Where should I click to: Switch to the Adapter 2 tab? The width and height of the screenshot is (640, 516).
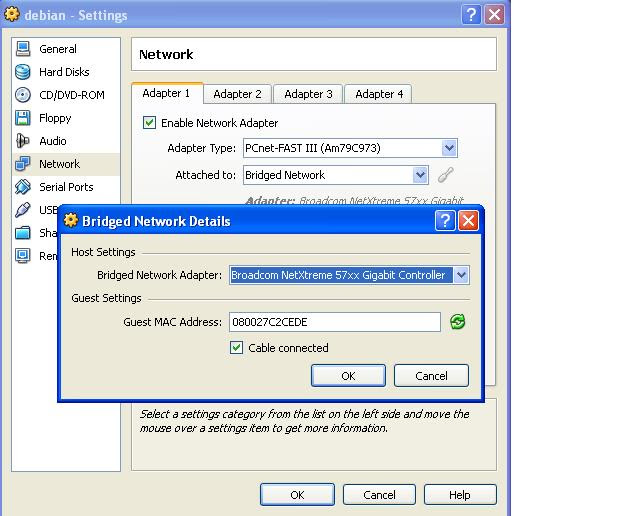pos(238,94)
